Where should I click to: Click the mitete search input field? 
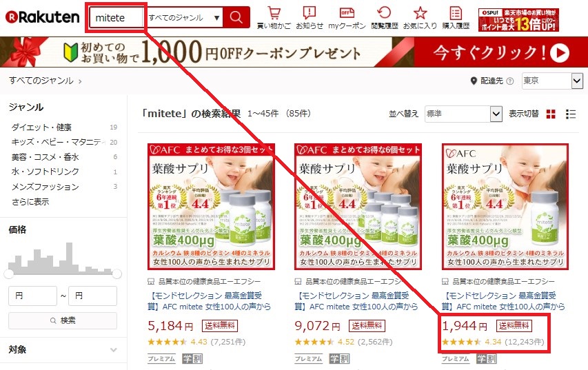(x=116, y=18)
